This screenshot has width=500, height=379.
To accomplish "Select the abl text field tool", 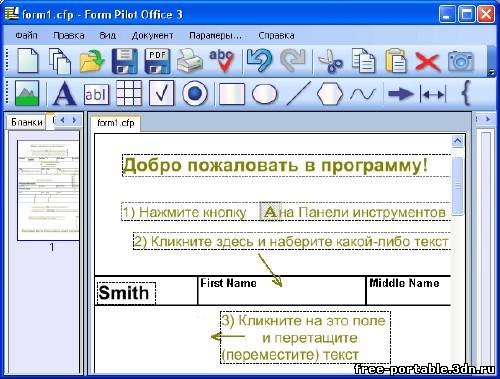I will click(96, 95).
